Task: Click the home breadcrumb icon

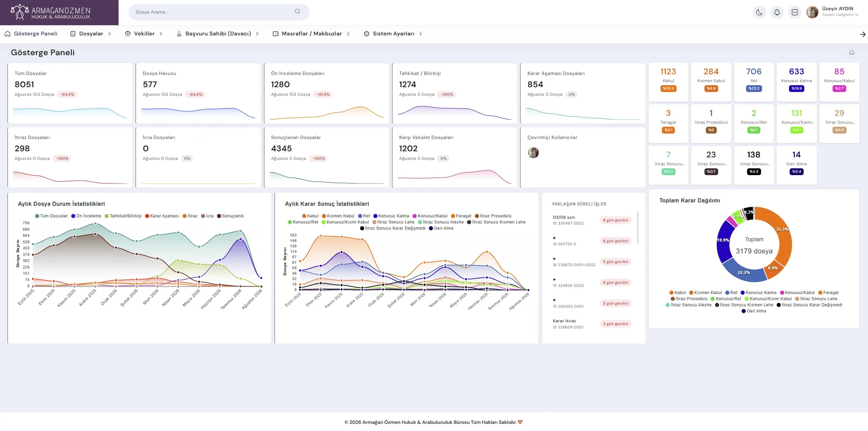Action: (852, 52)
